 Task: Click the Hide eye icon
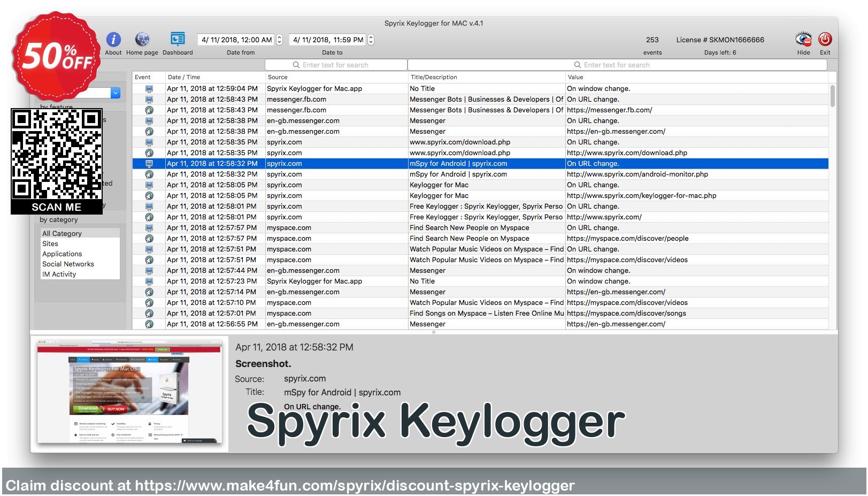tap(803, 40)
